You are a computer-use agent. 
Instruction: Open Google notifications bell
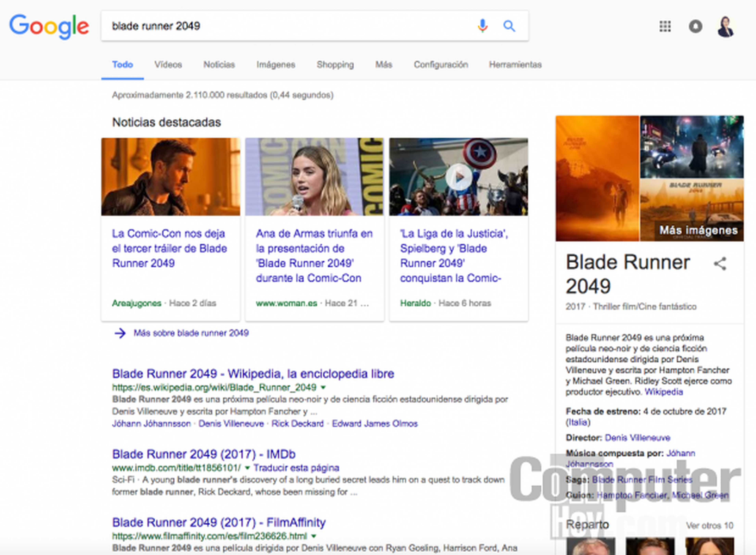click(x=696, y=26)
